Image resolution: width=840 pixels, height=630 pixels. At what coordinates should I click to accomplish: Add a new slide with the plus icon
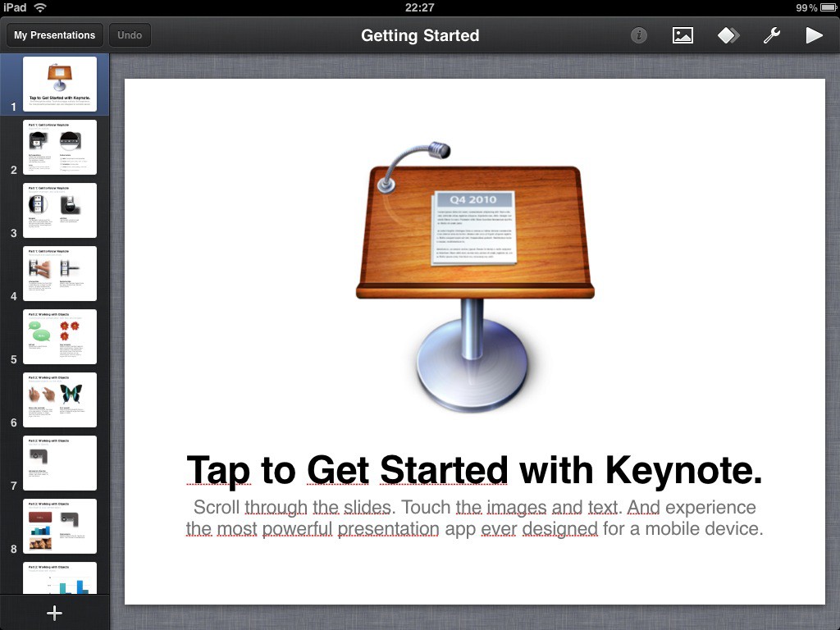[54, 612]
